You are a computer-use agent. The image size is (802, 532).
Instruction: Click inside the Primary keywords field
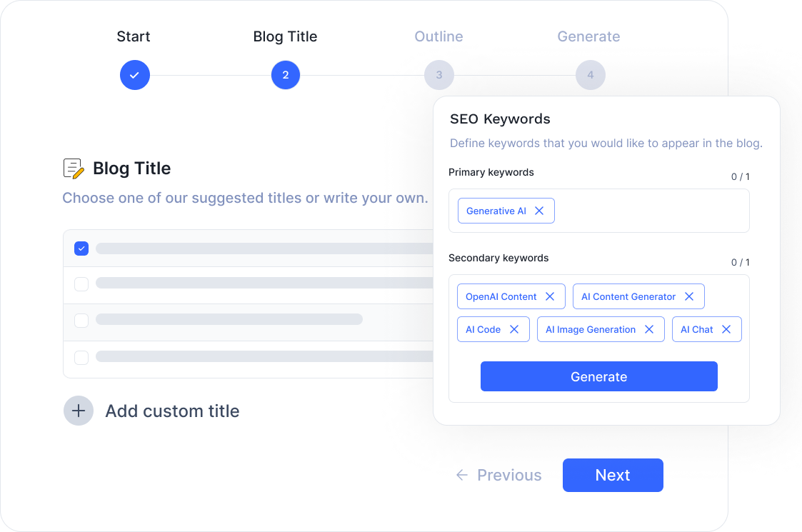[650, 211]
